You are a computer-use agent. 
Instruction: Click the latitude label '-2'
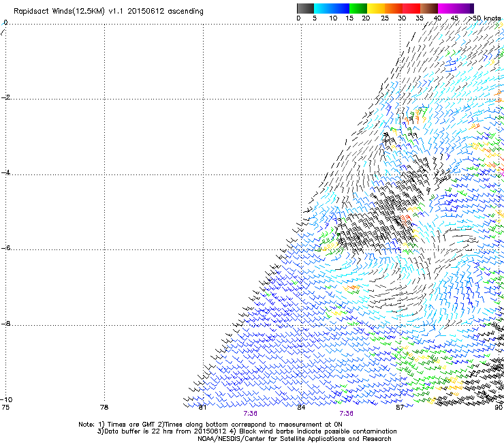pyautogui.click(x=5, y=97)
